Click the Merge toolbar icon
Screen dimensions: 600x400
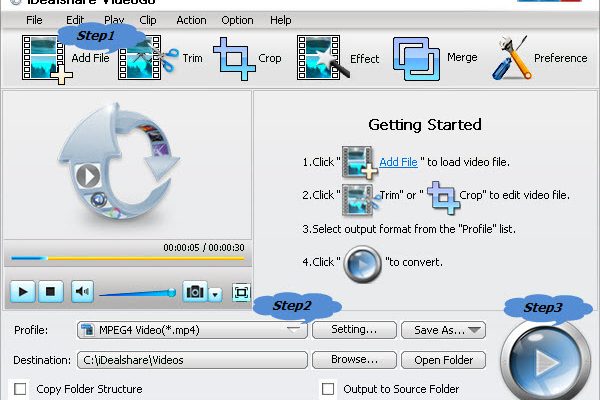pyautogui.click(x=416, y=59)
